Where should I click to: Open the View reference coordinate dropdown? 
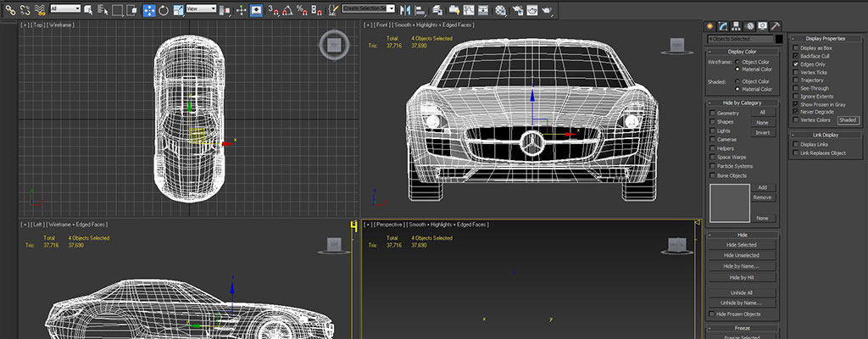[201, 8]
